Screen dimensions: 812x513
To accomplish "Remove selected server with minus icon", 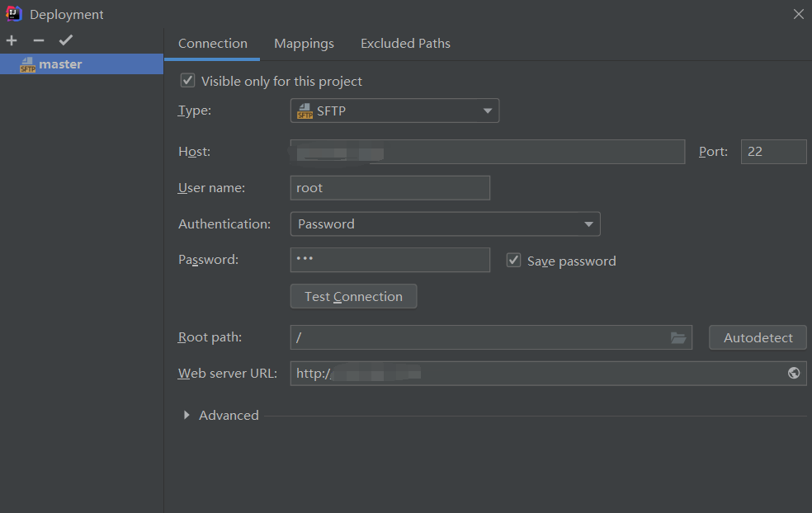I will (39, 40).
